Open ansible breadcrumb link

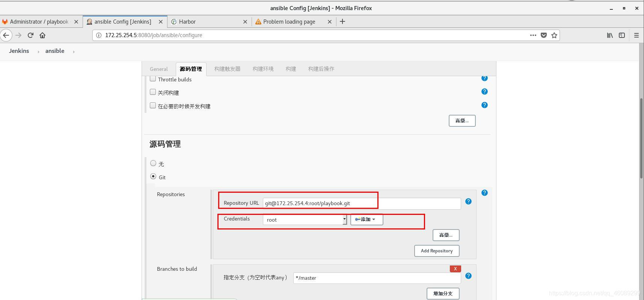click(55, 51)
